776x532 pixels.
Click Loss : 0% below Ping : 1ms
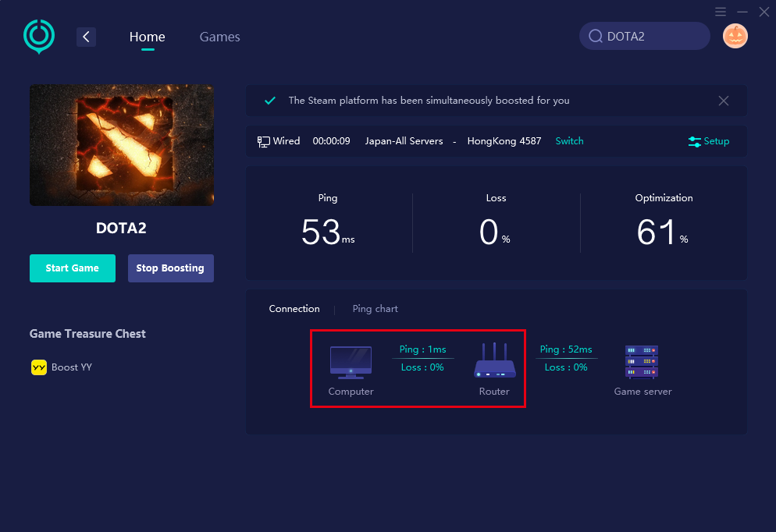click(422, 367)
